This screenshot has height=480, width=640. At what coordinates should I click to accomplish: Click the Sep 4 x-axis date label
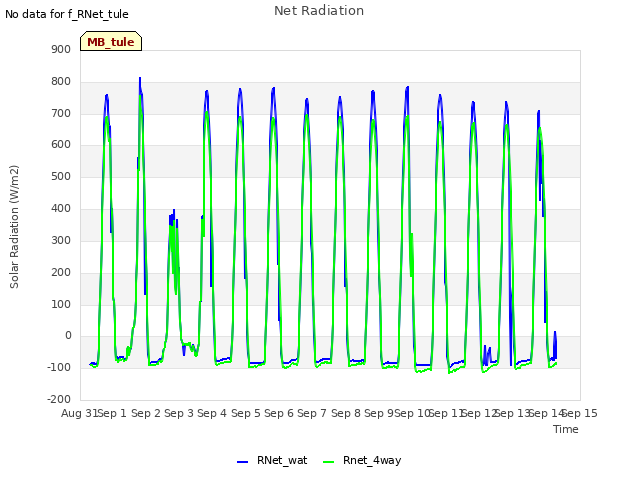tap(212, 413)
